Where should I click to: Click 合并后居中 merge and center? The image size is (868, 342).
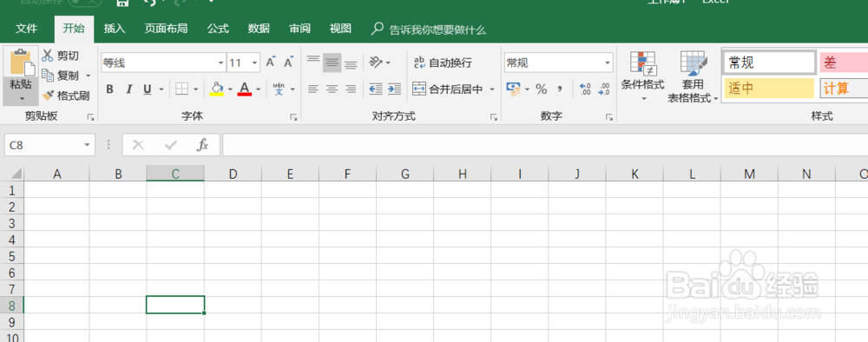click(448, 89)
